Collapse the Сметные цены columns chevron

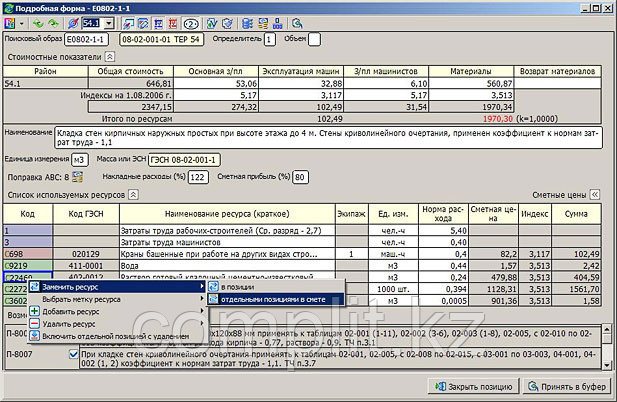595,195
